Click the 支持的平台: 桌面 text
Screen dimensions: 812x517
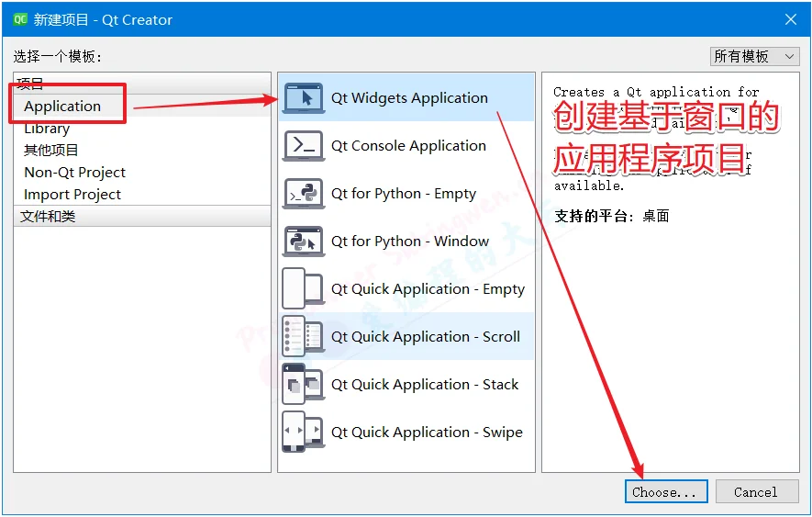tap(612, 216)
